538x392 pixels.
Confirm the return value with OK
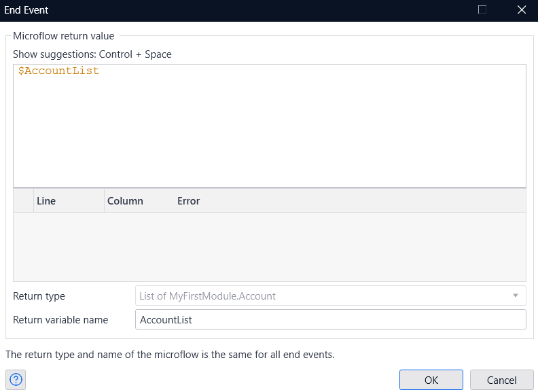pyautogui.click(x=431, y=380)
